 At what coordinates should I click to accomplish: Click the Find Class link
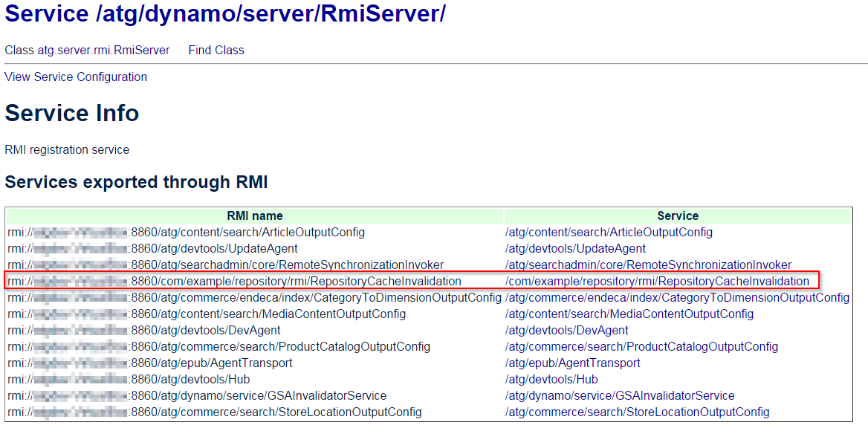[216, 50]
